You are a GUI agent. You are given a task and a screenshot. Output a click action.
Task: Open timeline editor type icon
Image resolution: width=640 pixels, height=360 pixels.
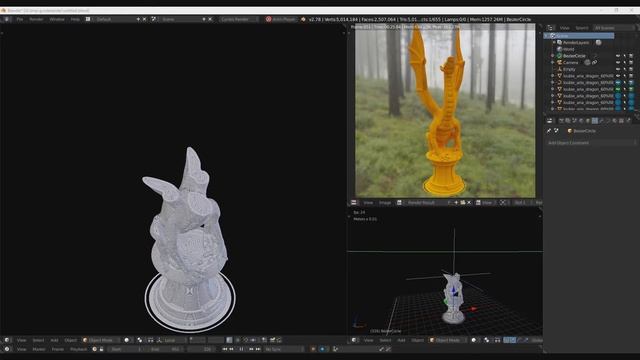tap(7, 349)
